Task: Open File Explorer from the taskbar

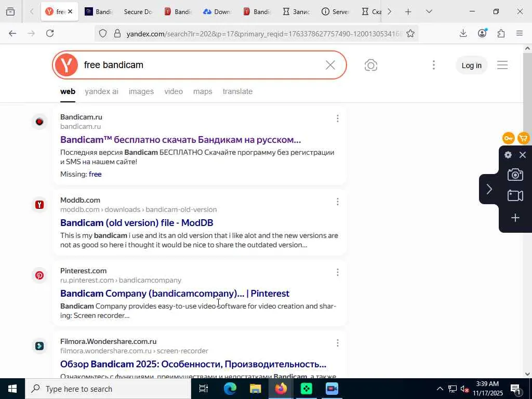Action: (x=255, y=389)
